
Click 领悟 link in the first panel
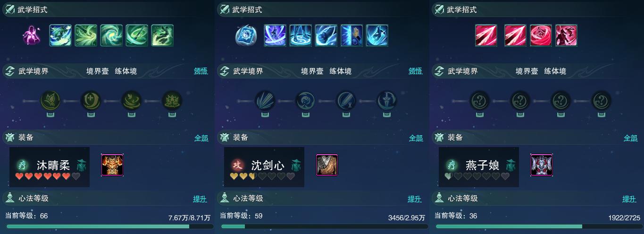coord(201,71)
